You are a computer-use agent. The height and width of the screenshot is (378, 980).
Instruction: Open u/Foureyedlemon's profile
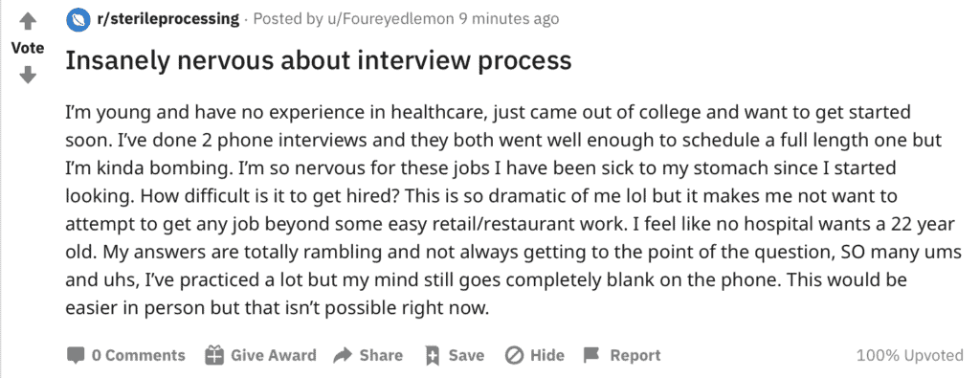[x=390, y=19]
